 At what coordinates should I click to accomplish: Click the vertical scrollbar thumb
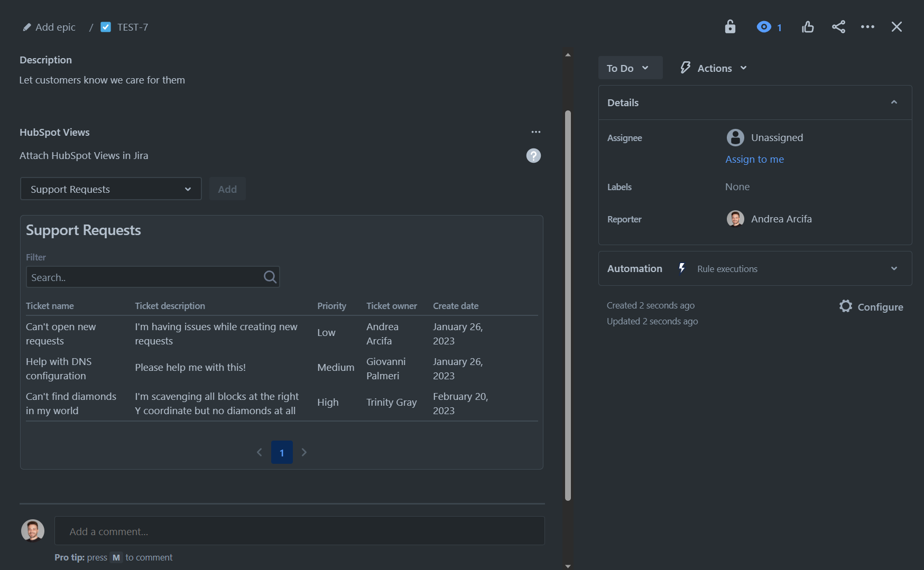tap(568, 305)
